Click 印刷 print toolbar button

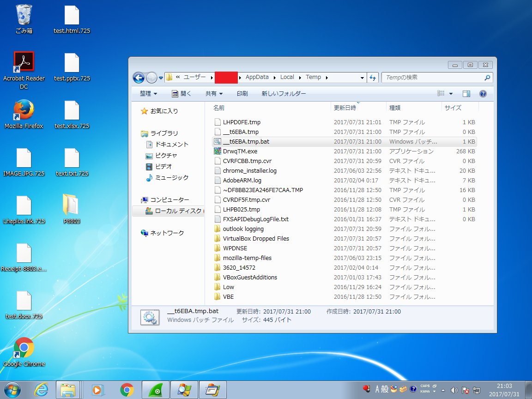click(x=242, y=94)
